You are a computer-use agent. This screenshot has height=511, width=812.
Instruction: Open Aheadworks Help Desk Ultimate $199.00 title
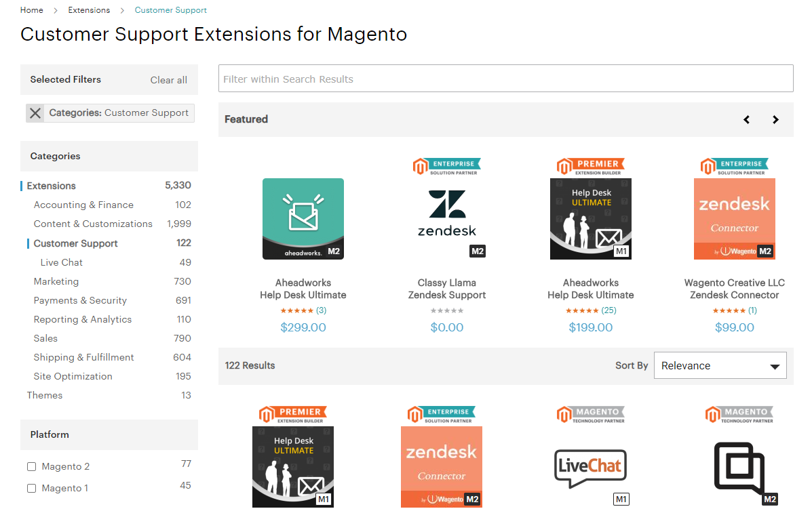pos(591,289)
